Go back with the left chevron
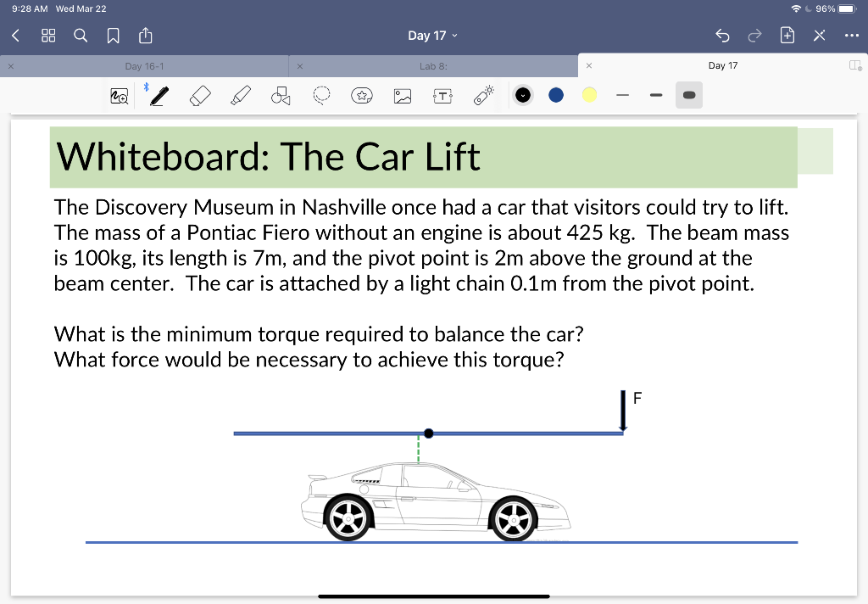Viewport: 868px width, 604px height. tap(15, 36)
